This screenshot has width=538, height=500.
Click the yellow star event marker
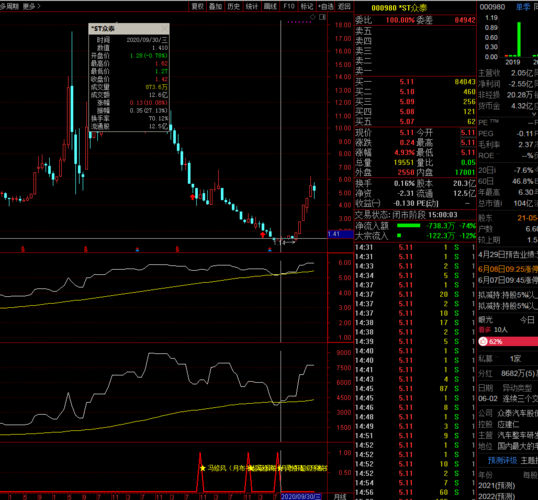[x=202, y=468]
